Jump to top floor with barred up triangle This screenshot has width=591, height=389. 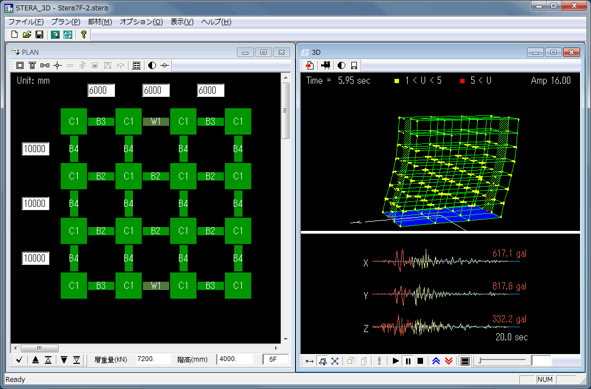point(48,360)
